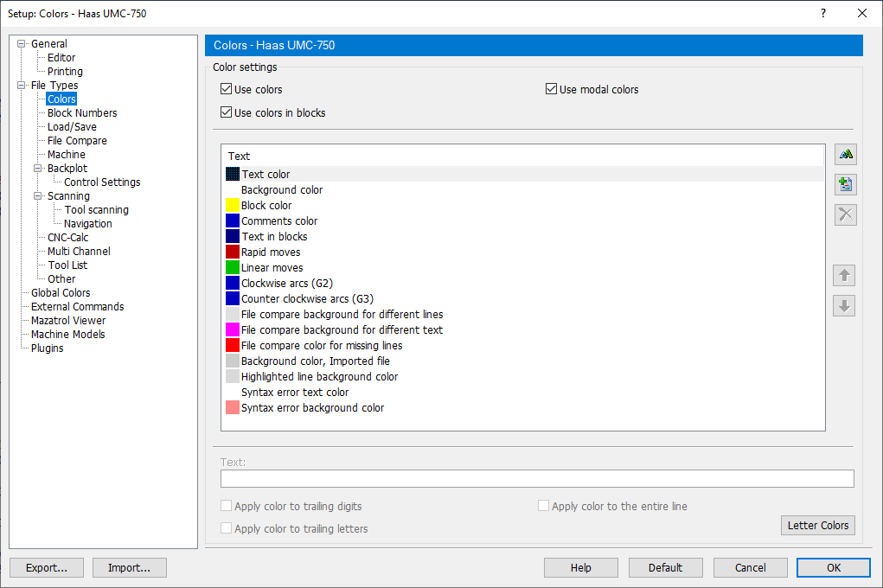Collapse the Scanning tree node
This screenshot has width=883, height=588.
(38, 196)
